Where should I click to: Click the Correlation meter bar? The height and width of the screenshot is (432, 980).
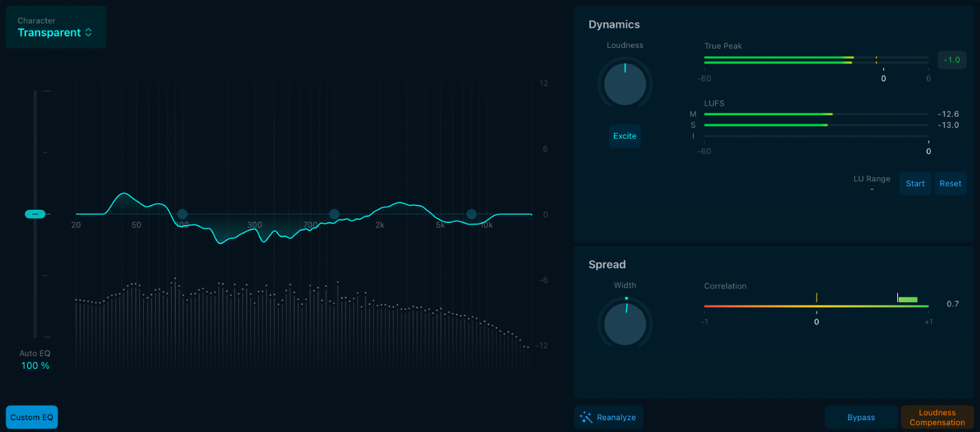(x=816, y=306)
